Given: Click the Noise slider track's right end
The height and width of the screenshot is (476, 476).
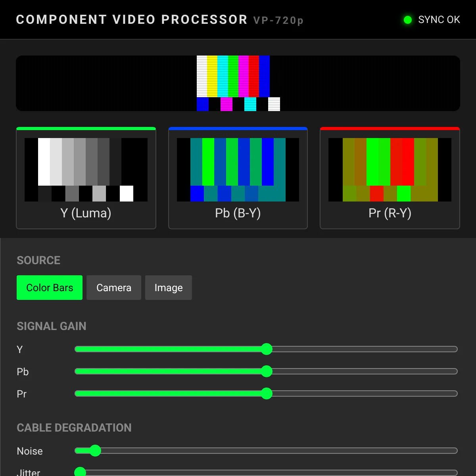Looking at the screenshot, I should coord(455,451).
